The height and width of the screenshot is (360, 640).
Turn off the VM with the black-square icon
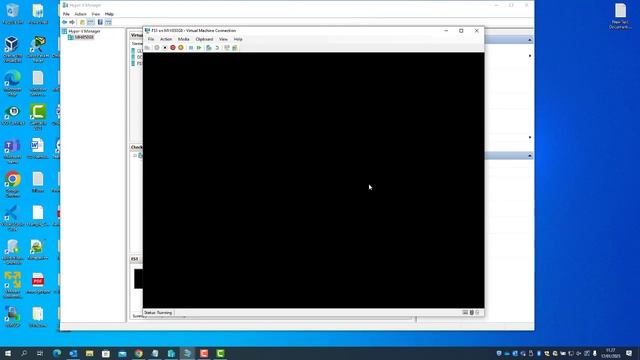click(x=165, y=48)
